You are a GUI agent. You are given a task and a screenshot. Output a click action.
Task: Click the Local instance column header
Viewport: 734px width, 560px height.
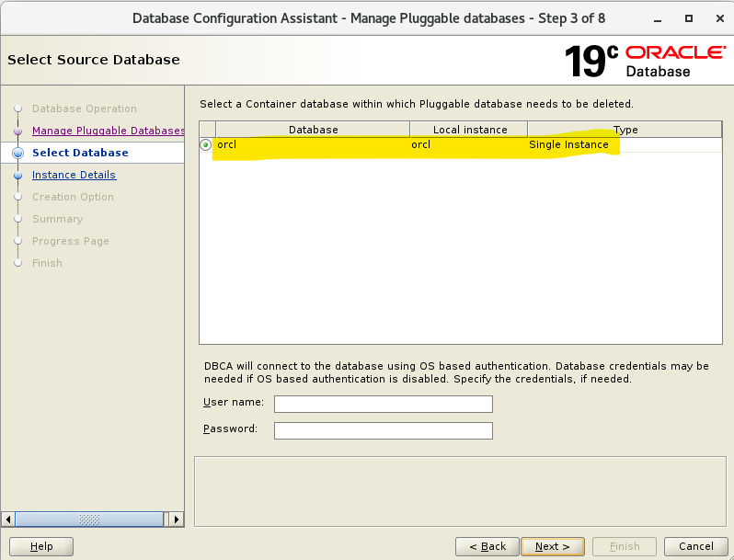click(x=469, y=130)
